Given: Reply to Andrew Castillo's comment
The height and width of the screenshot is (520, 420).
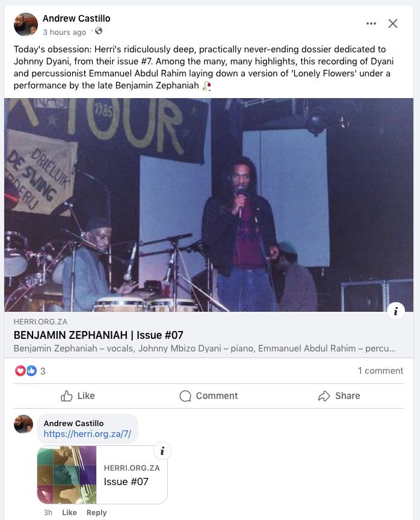Looking at the screenshot, I should point(96,512).
